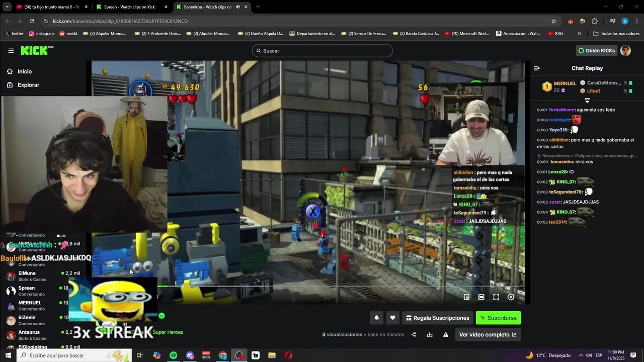Open the Opera browser taskbar icon

tap(288, 355)
